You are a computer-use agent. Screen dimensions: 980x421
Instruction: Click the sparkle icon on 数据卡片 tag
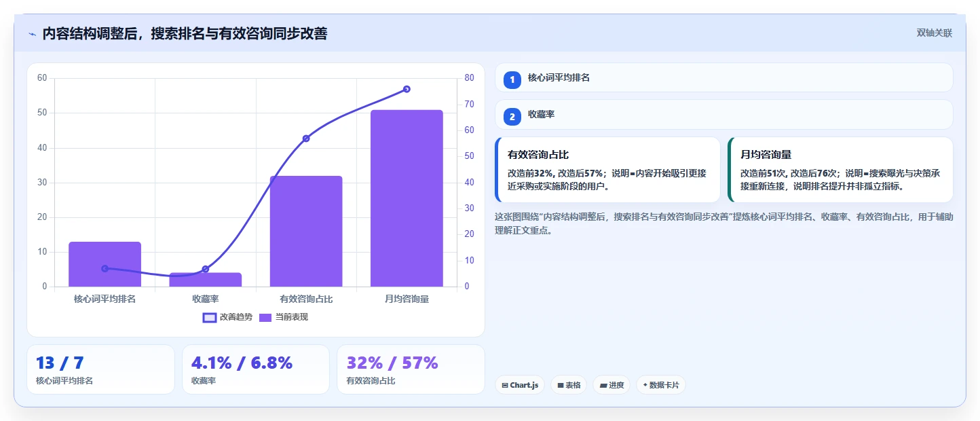[645, 385]
